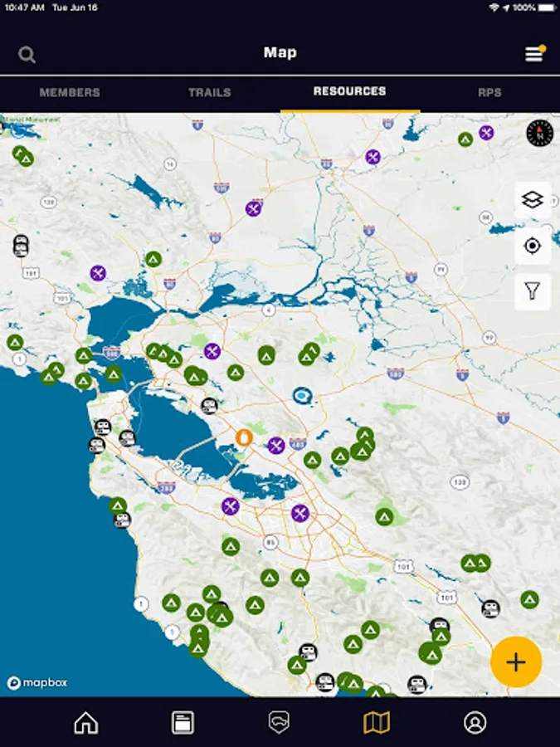Viewport: 560px width, 747px height.
Task: Select the orange propane tank marker
Action: point(244,437)
